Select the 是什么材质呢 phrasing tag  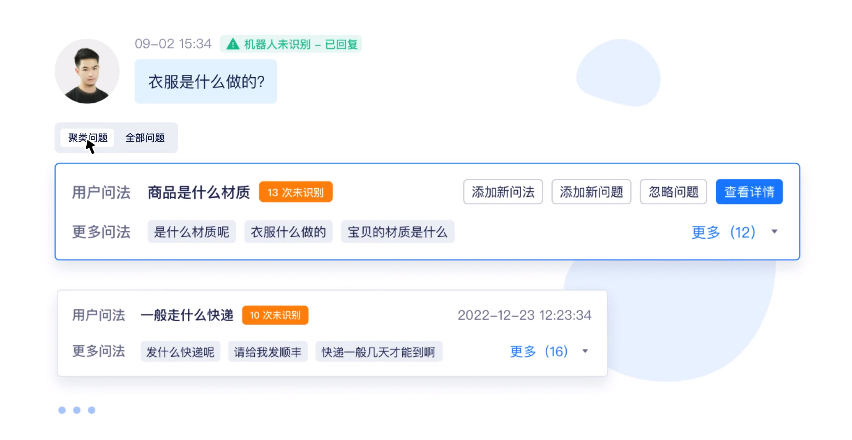coord(192,232)
